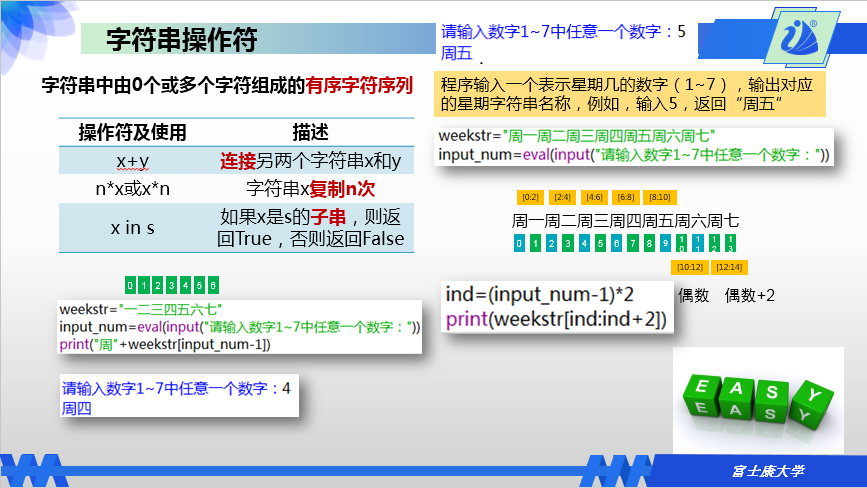Click the table header 描述
The image size is (867, 488).
(310, 133)
